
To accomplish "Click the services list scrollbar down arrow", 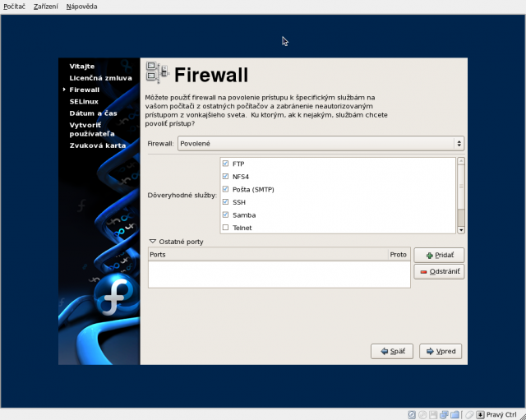I will point(461,230).
